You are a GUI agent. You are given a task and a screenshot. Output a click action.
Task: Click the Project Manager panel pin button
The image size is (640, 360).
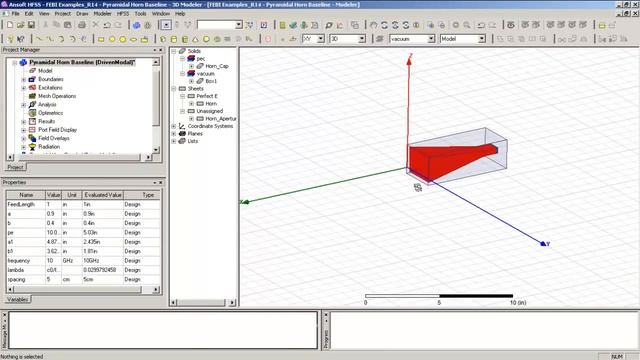pos(155,50)
